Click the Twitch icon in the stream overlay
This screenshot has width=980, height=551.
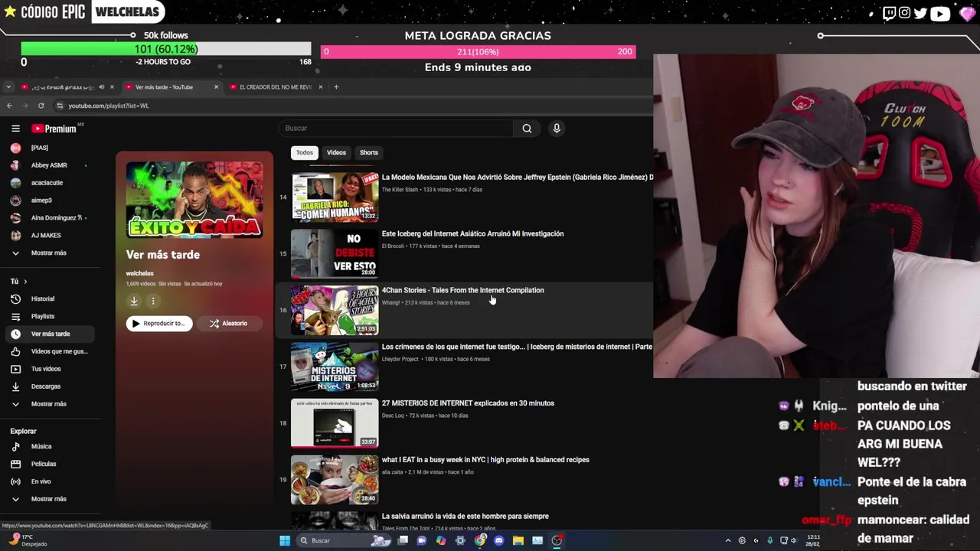pos(889,13)
